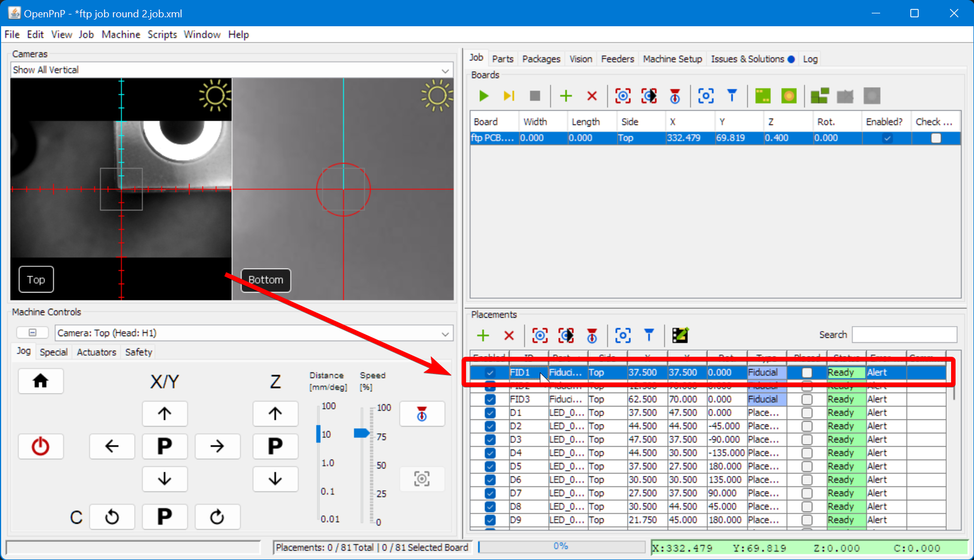This screenshot has height=560, width=974.
Task: Expand the Camera: Top (Head: H1) dropdown
Action: click(445, 333)
